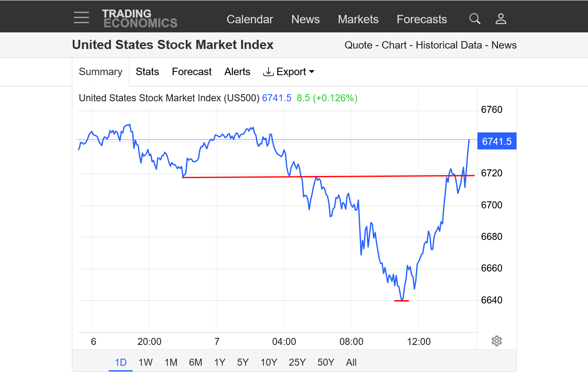Open the Stats tab
This screenshot has height=374, width=588.
[147, 72]
